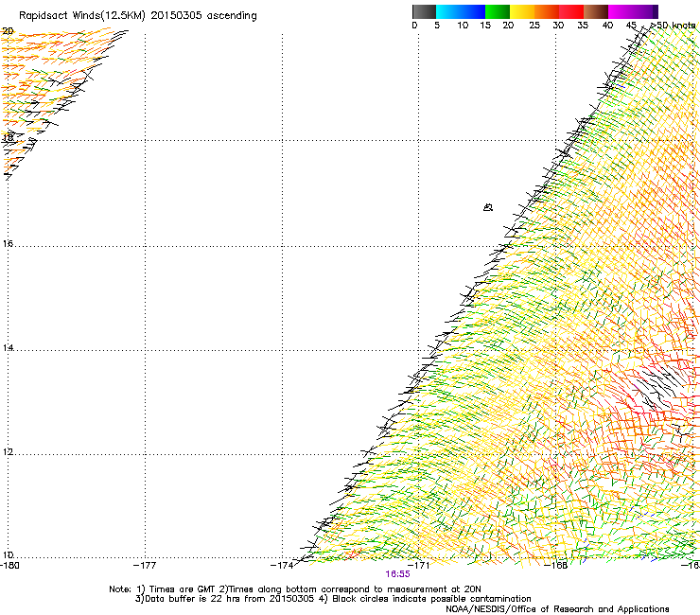The image size is (700, 615).
Task: Click the magenta 40-45 knots color segment
Action: (621, 11)
